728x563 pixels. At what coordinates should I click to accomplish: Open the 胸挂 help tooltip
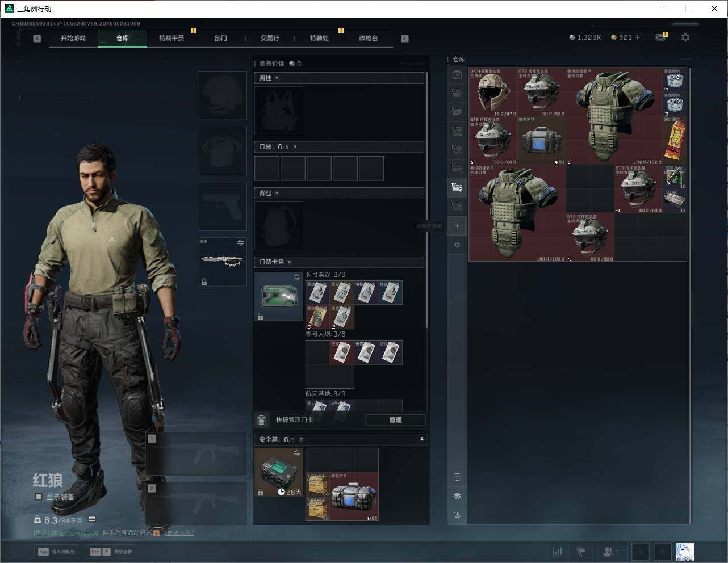coord(277,78)
